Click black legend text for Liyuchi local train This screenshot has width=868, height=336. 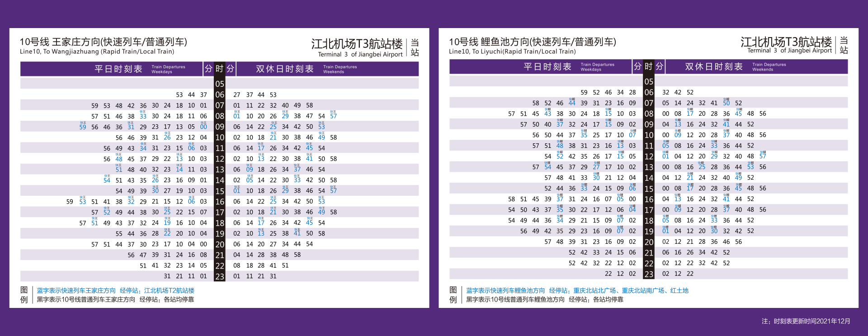545,299
